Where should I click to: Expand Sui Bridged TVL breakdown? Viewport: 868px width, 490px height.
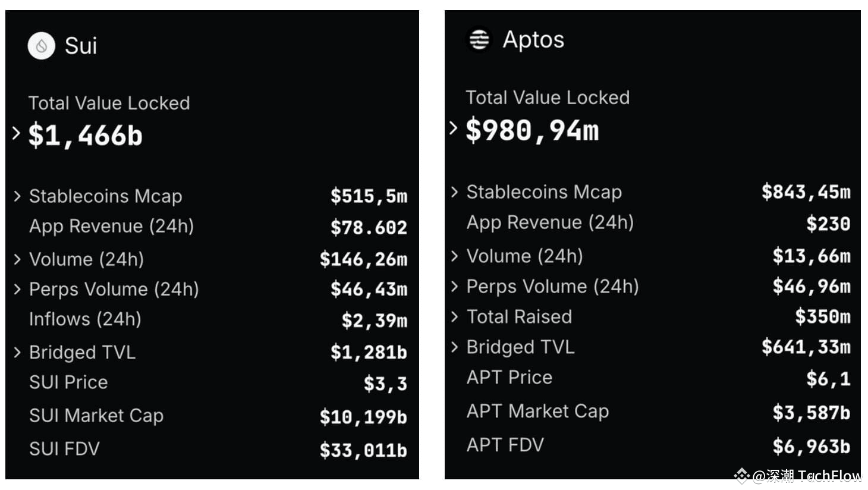(17, 352)
